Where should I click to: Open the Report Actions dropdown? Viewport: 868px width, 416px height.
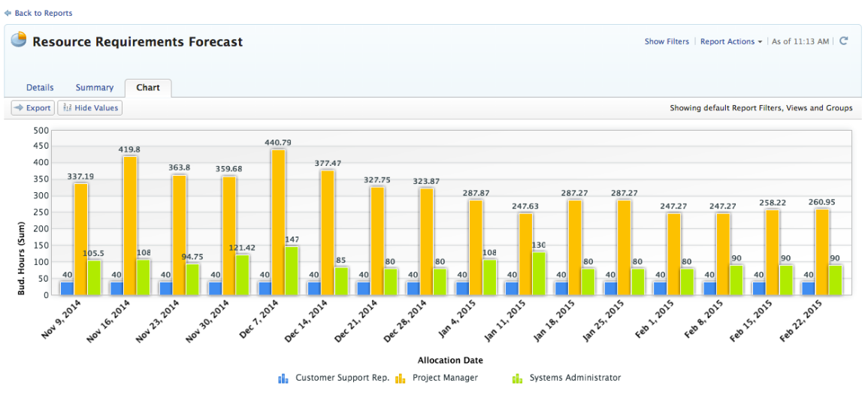730,42
